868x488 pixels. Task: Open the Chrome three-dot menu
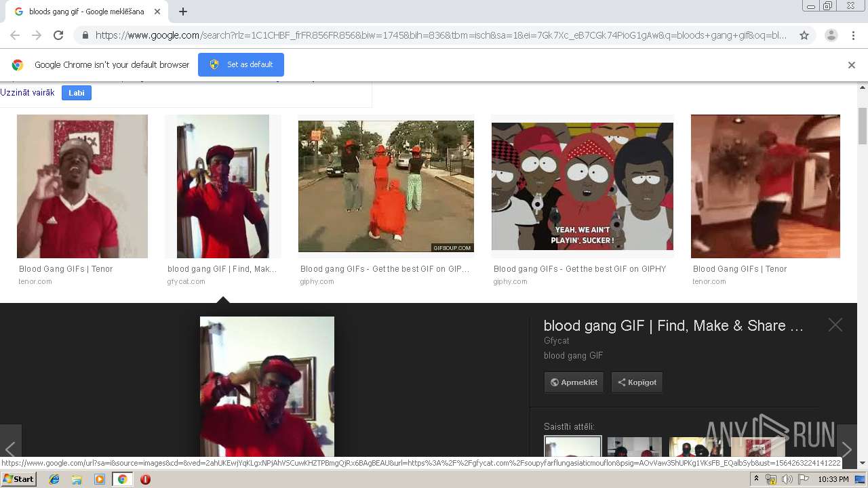853,35
